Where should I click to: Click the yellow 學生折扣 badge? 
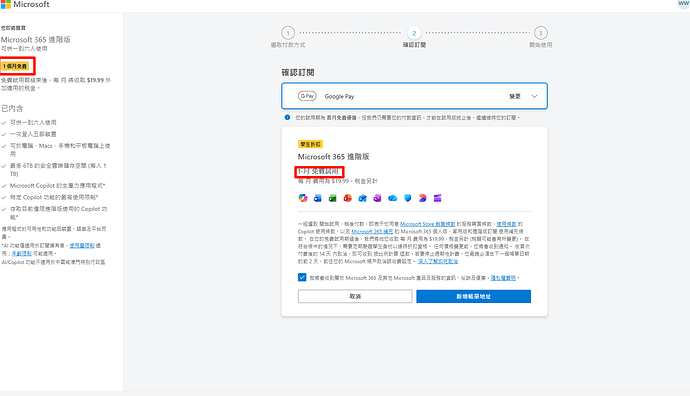click(x=310, y=144)
